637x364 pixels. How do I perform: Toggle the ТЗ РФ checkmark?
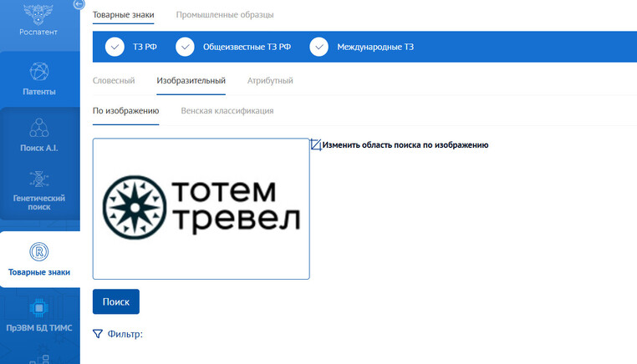tap(115, 47)
